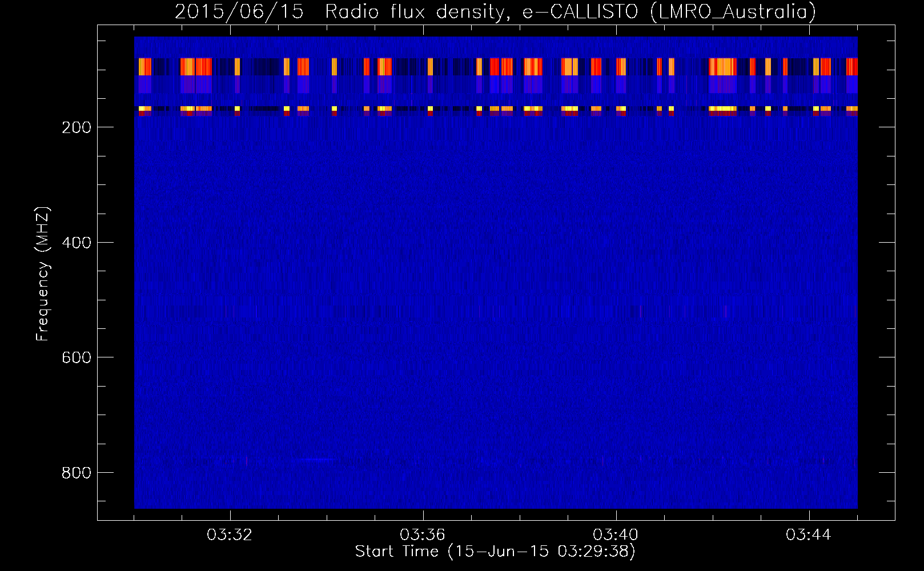Click the 200 frequency tick label
The height and width of the screenshot is (571, 924).
77,127
